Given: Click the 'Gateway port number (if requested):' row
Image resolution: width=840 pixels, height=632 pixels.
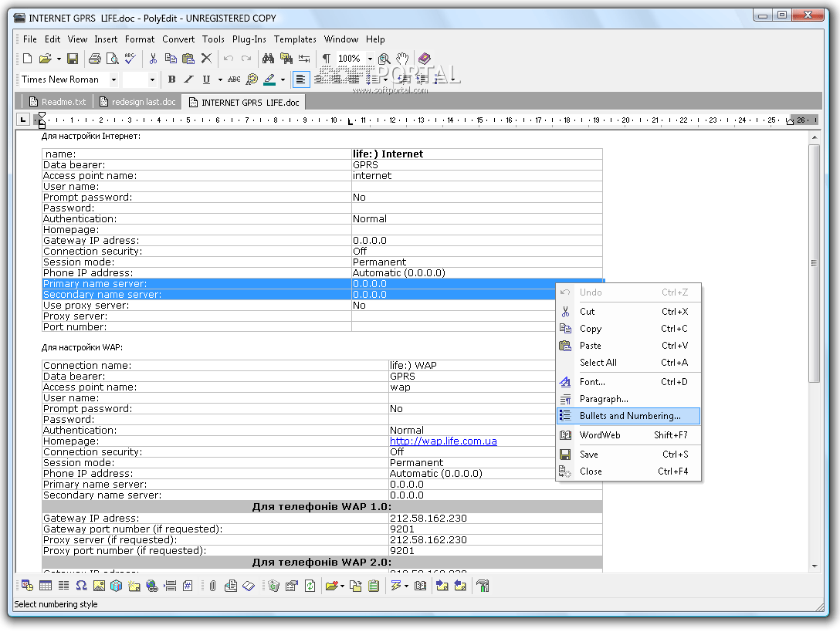Looking at the screenshot, I should point(322,529).
